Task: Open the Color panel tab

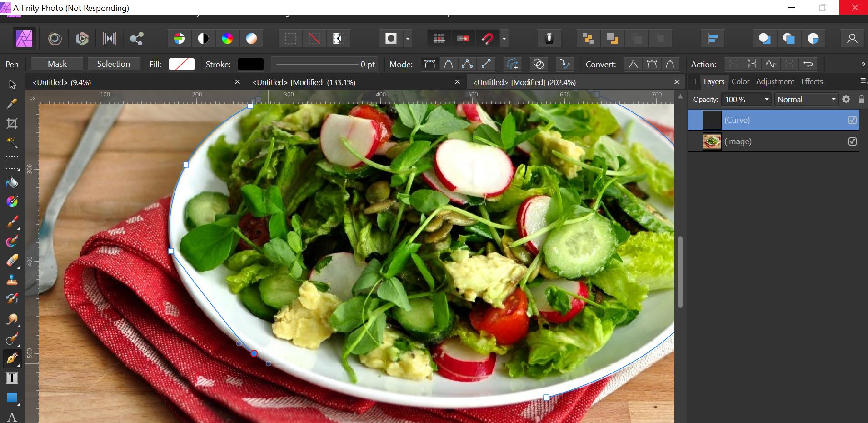Action: tap(740, 81)
